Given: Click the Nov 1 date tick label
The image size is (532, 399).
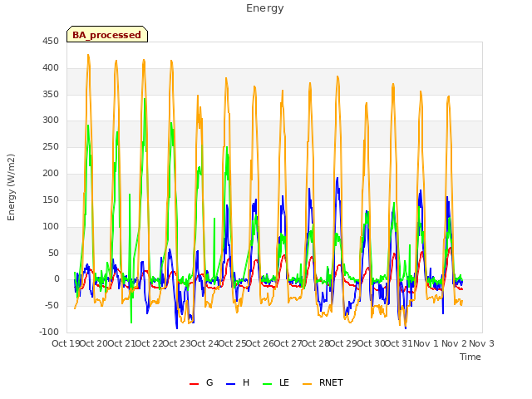Looking at the screenshot, I should point(426,343).
